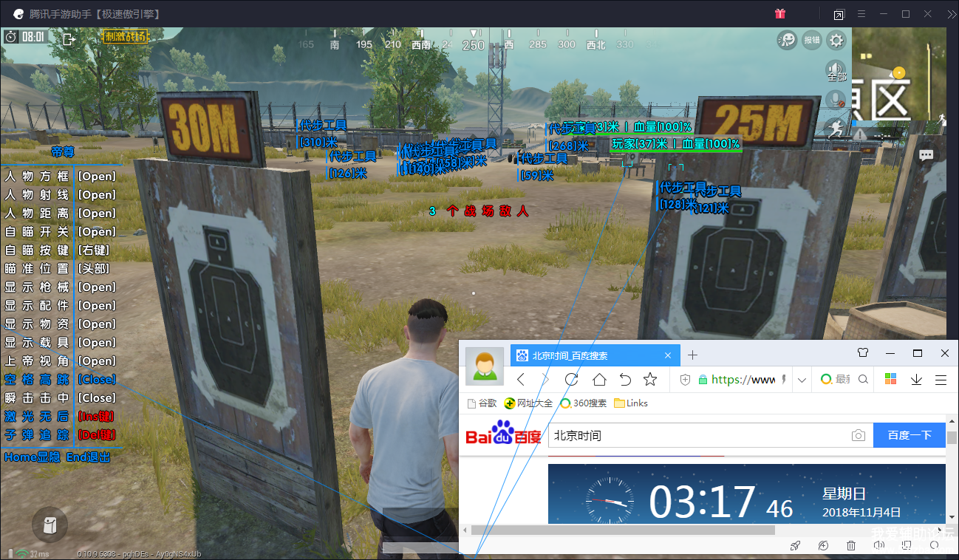
Task: Click the browser search magnifier icon
Action: coord(863,380)
